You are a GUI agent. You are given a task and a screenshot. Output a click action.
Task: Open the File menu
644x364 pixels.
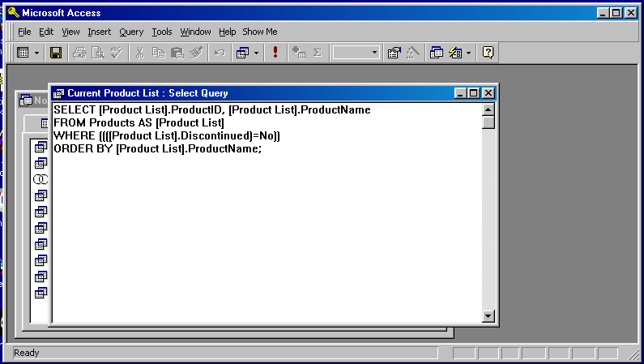coord(24,32)
